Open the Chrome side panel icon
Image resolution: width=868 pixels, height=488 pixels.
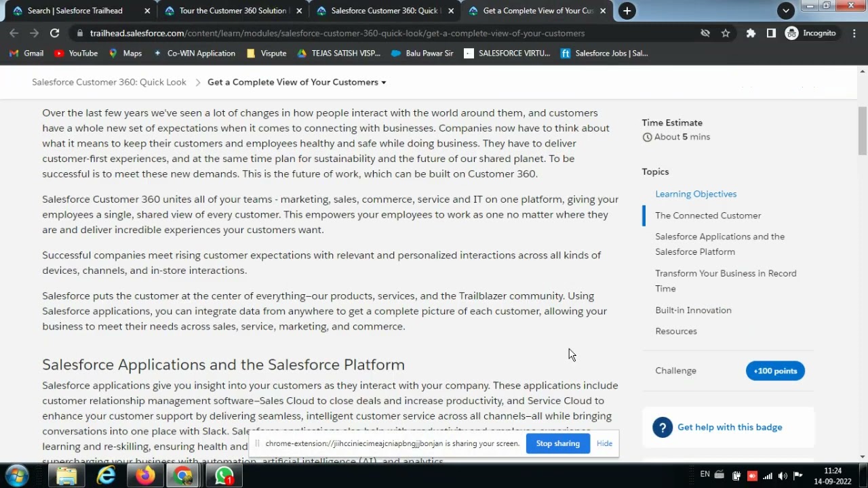[x=771, y=33]
